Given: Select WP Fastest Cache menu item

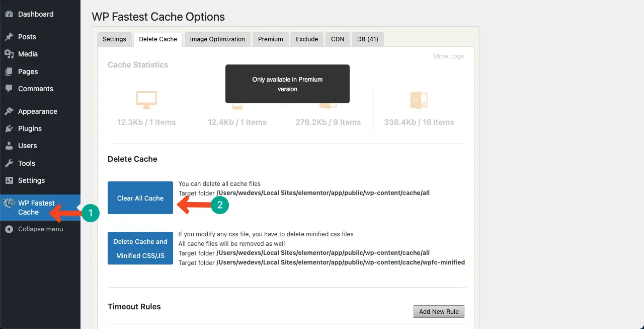Looking at the screenshot, I should pyautogui.click(x=40, y=208).
